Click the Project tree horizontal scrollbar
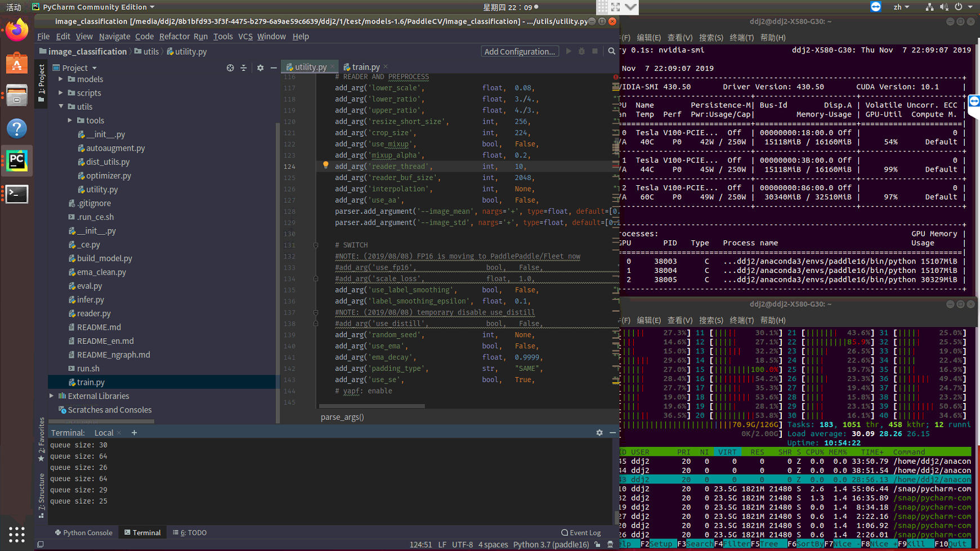 point(101,422)
